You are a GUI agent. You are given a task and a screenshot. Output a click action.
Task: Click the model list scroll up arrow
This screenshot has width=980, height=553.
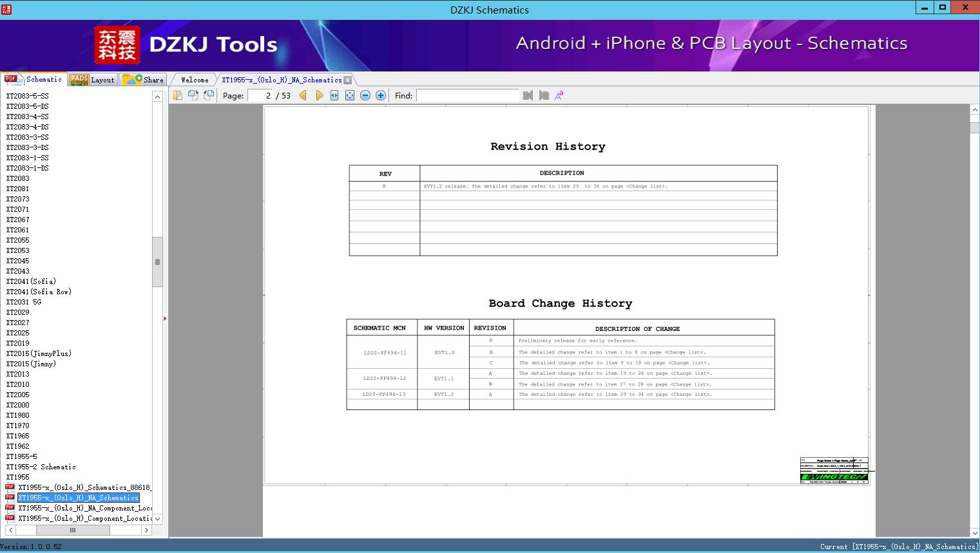(157, 97)
